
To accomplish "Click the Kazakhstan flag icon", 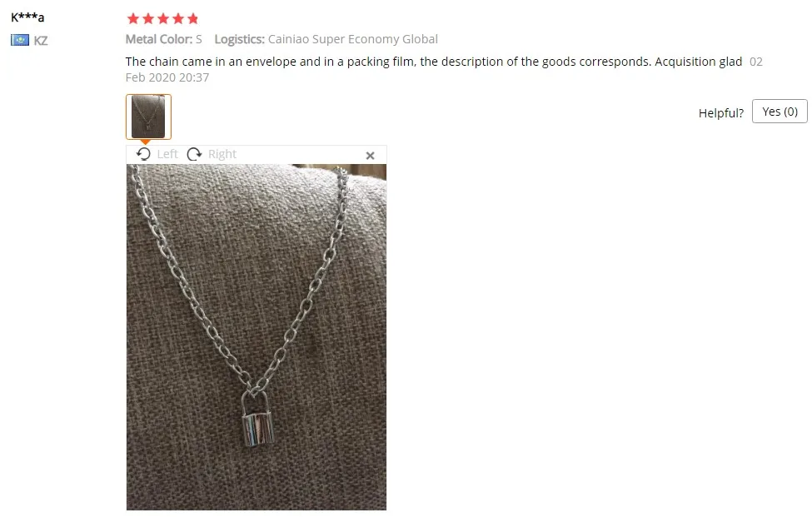I will tap(20, 40).
